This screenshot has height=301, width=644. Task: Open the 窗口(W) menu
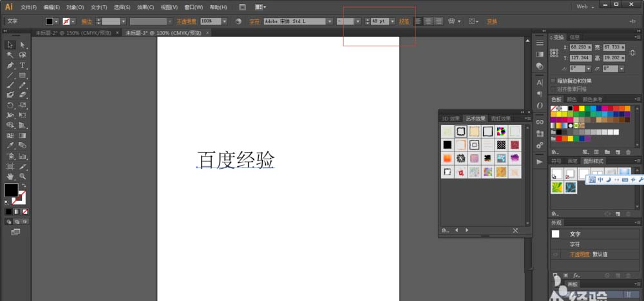click(193, 7)
